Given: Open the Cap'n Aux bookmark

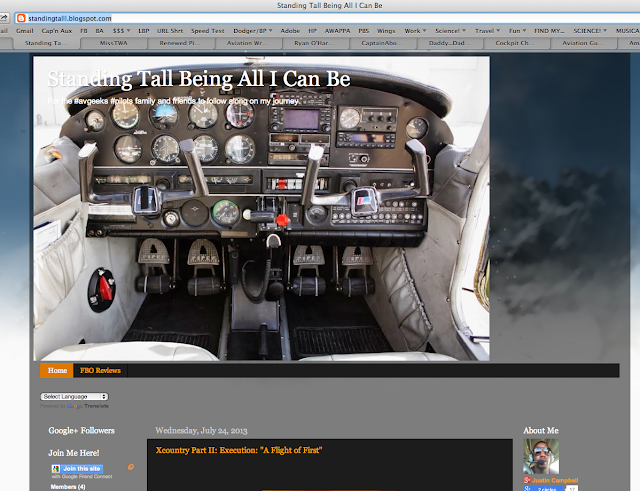Looking at the screenshot, I should tap(57, 31).
